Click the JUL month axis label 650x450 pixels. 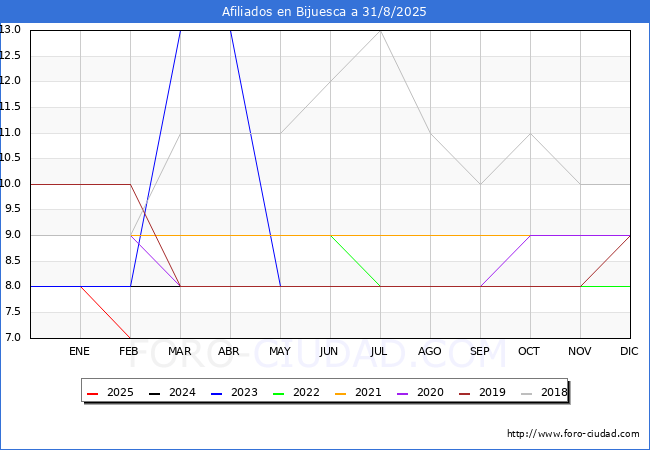380,352
